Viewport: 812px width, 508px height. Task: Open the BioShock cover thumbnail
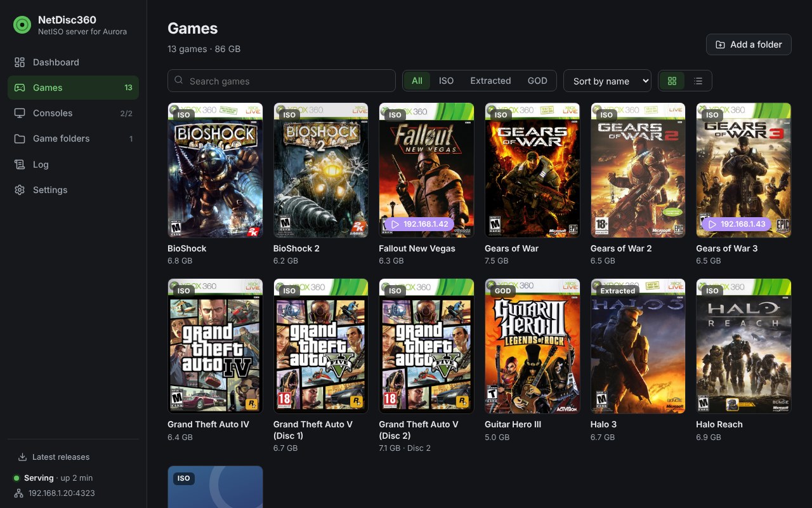click(x=215, y=170)
